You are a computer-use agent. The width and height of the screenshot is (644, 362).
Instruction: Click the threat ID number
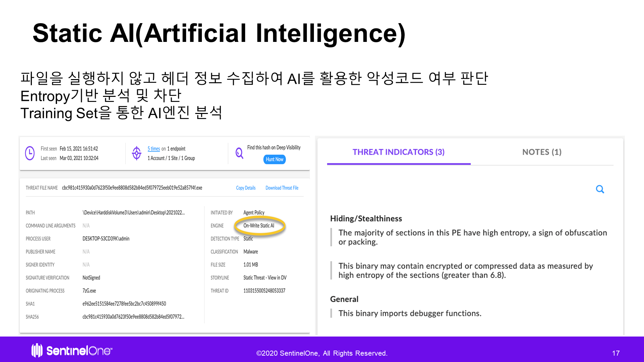pos(264,291)
